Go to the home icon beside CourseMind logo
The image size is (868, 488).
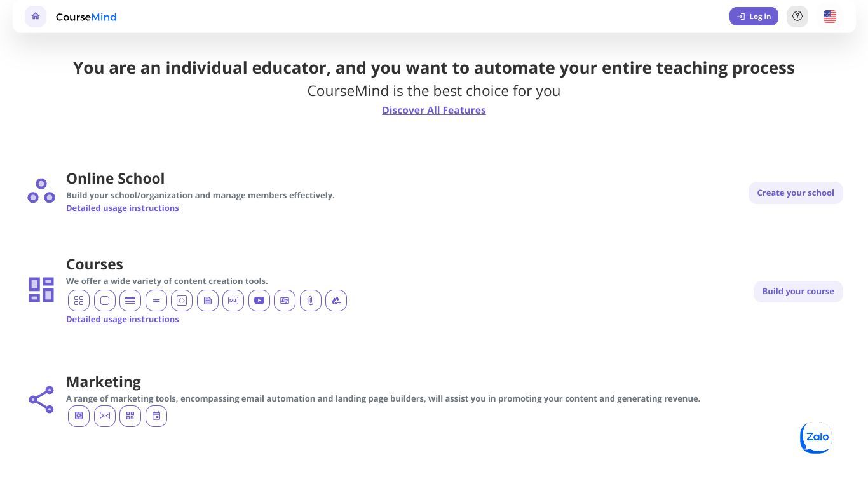36,17
